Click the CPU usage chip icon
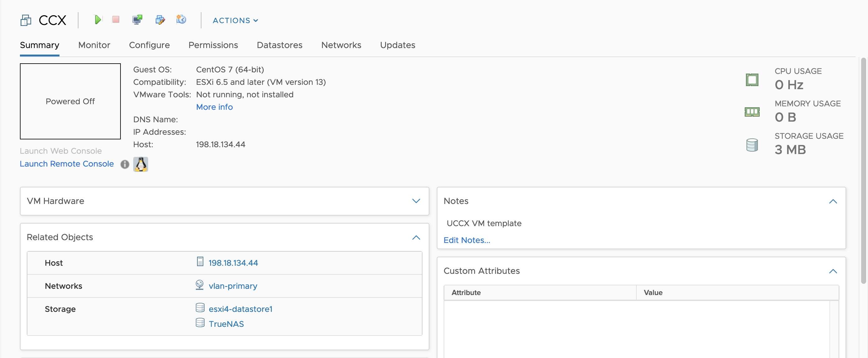The height and width of the screenshot is (358, 868). (752, 80)
